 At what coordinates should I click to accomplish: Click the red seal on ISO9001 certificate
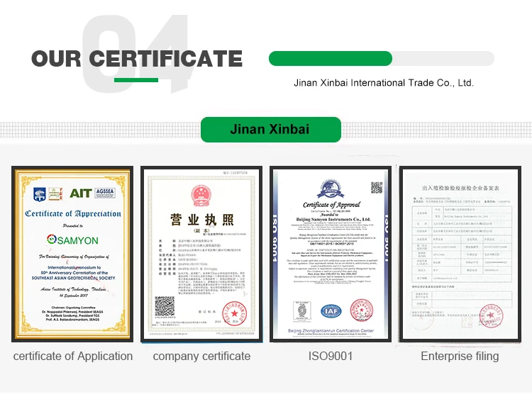point(362,310)
